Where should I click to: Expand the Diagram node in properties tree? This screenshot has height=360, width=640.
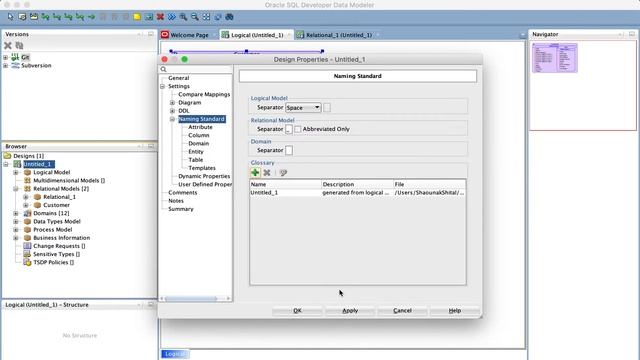click(x=172, y=102)
